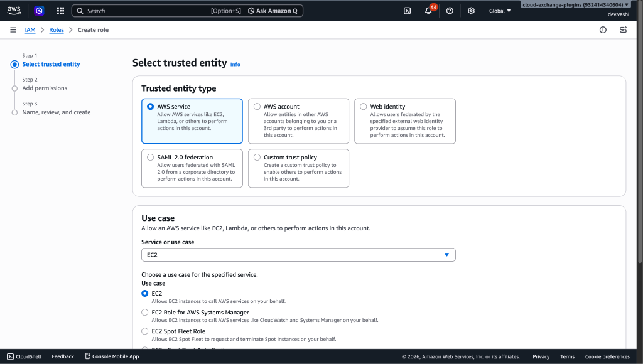This screenshot has height=364, width=643.
Task: Open the Console Mobile App link
Action: tap(112, 356)
